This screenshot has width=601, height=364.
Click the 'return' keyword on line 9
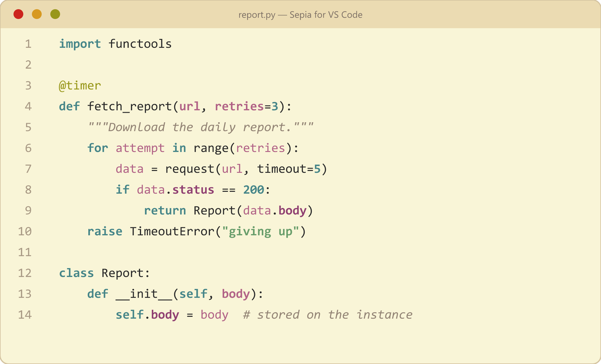coord(165,210)
